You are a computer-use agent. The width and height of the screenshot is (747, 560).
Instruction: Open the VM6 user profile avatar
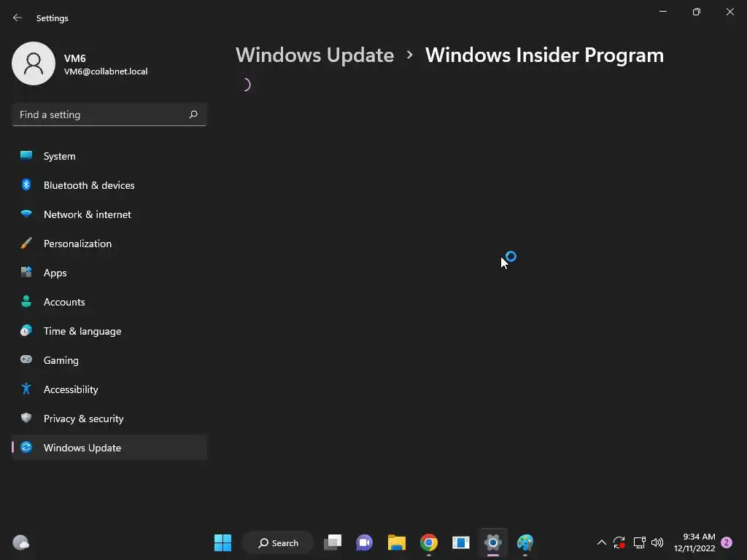[x=34, y=63]
